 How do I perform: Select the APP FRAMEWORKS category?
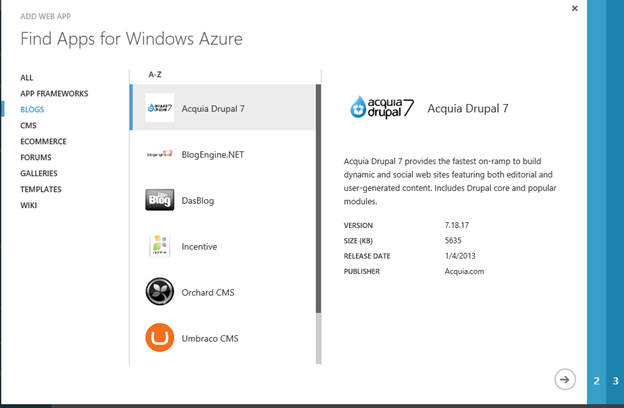[x=54, y=94]
